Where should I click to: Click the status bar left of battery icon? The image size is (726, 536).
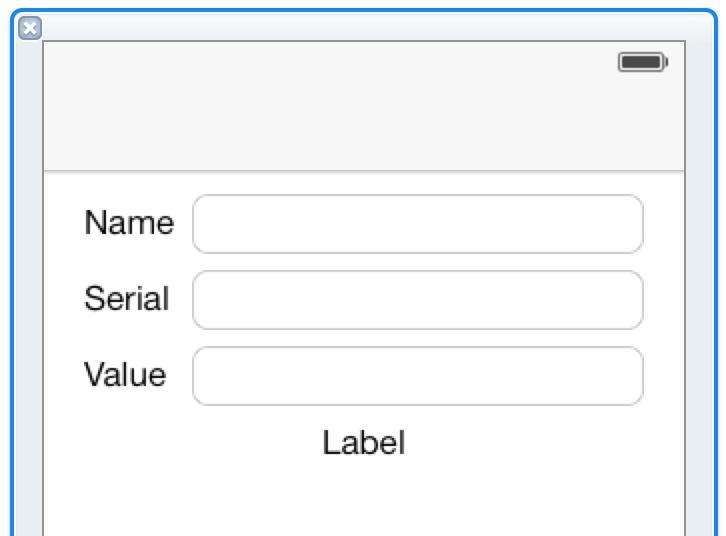tap(324, 62)
